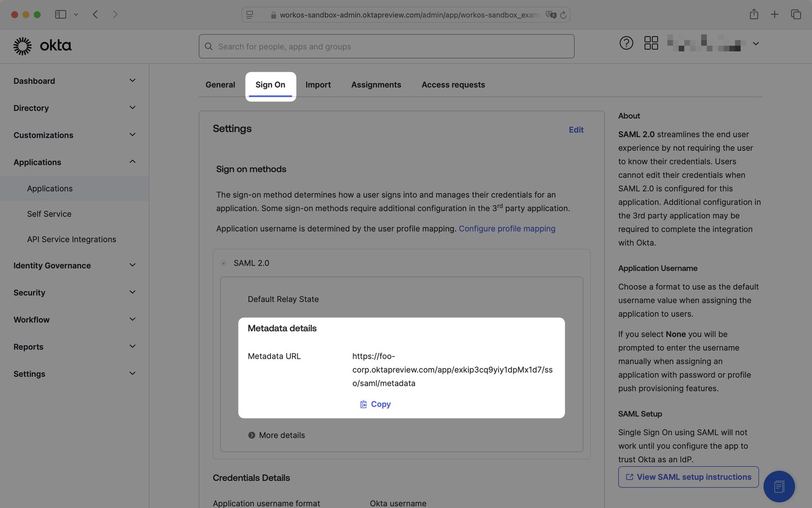Screen dimensions: 812x508
Task: Focus the people, apps and groups search field
Action: [x=386, y=46]
